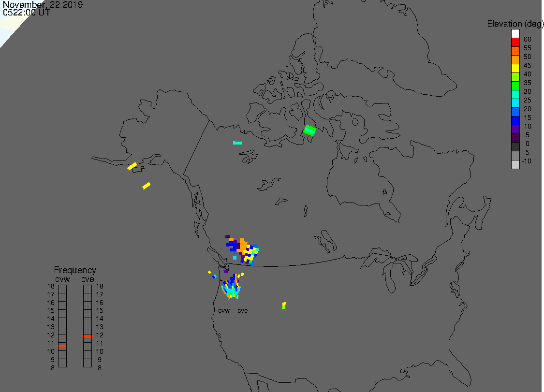Click the cvw radar label on the map
This screenshot has width=544, height=392.
[x=224, y=310]
